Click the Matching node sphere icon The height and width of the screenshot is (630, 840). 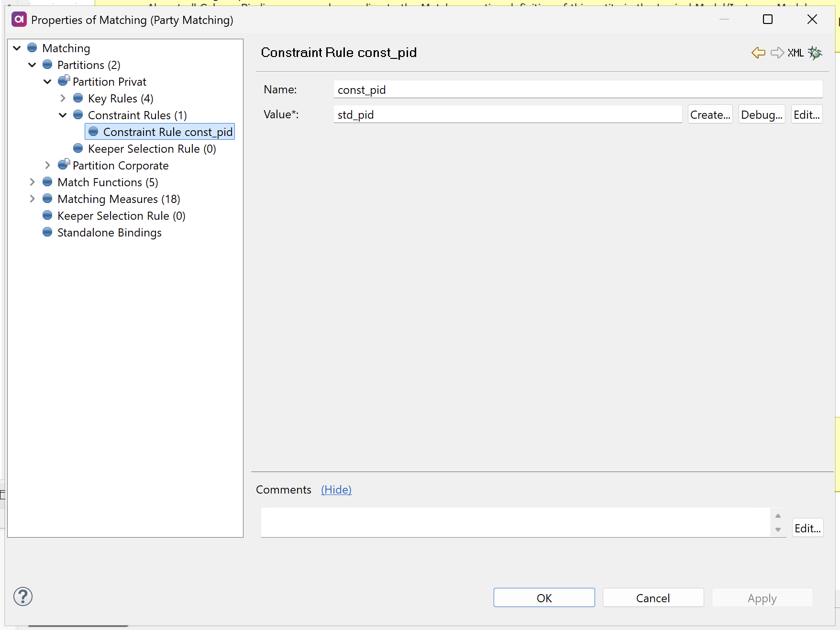(x=32, y=47)
